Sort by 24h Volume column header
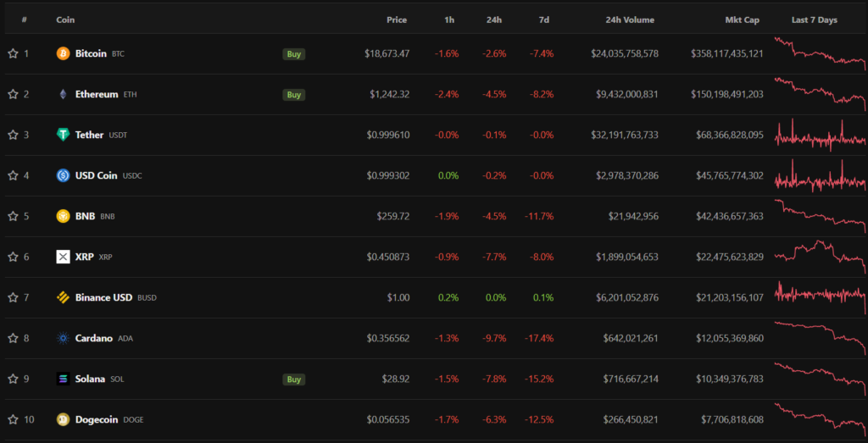 point(630,19)
